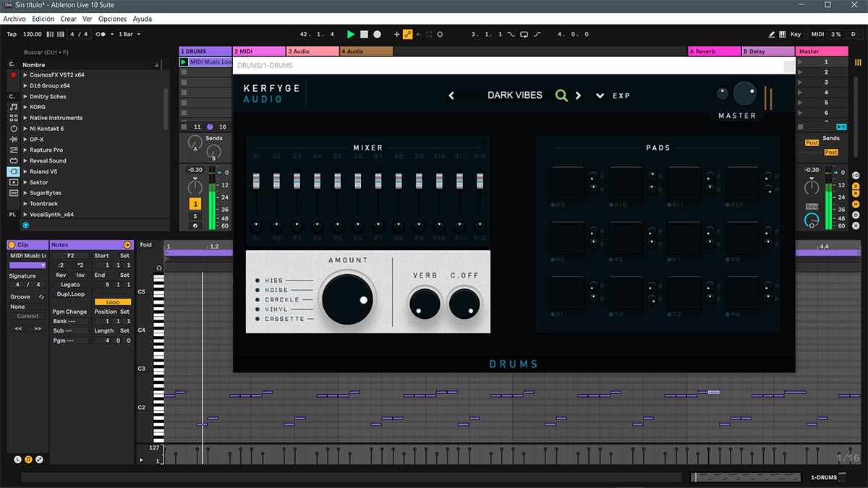This screenshot has height=488, width=868.
Task: Toggle Automation Arm in the transport bar
Action: [408, 34]
